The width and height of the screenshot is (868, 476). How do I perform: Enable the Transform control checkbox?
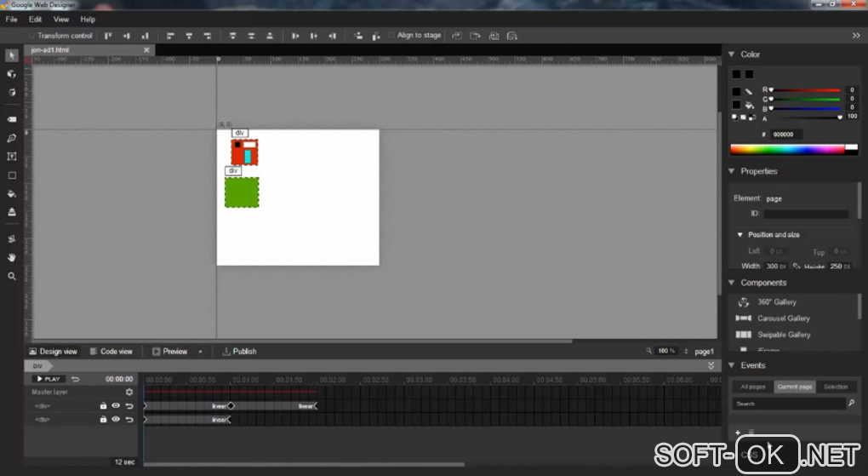[31, 36]
